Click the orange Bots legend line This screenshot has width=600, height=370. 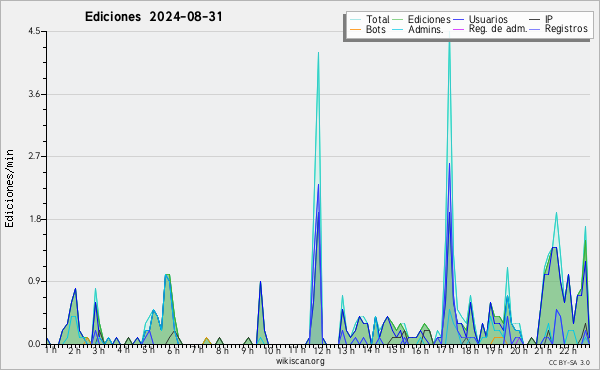pos(355,29)
